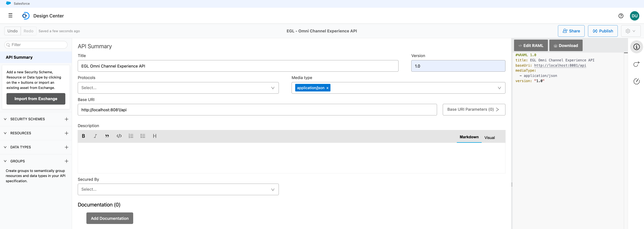This screenshot has height=229, width=644.
Task: Click Import from Exchange button
Action: (36, 99)
